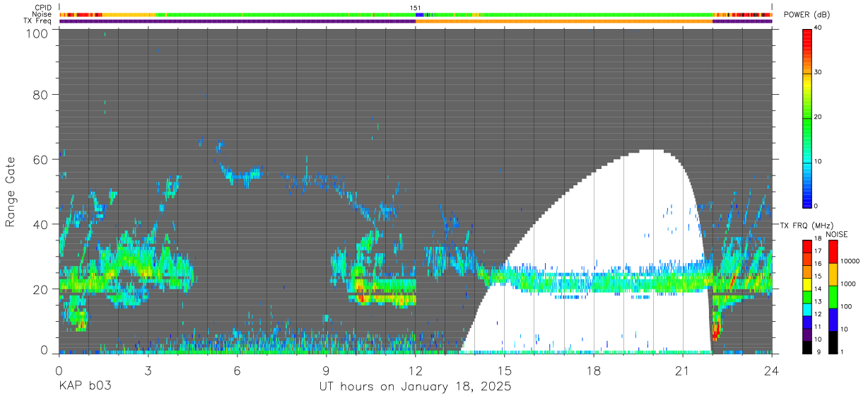Click the 60 range gate tick label

click(42, 160)
